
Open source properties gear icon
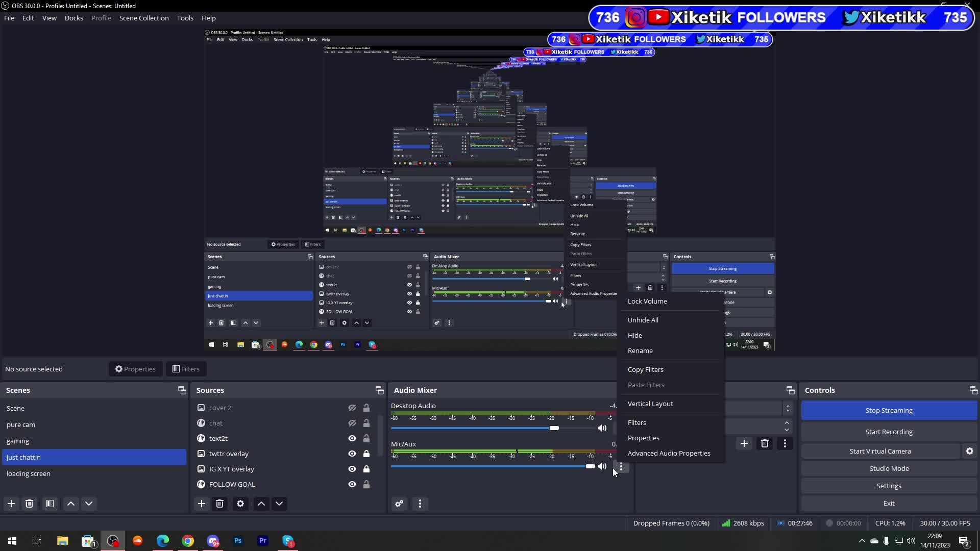(240, 504)
